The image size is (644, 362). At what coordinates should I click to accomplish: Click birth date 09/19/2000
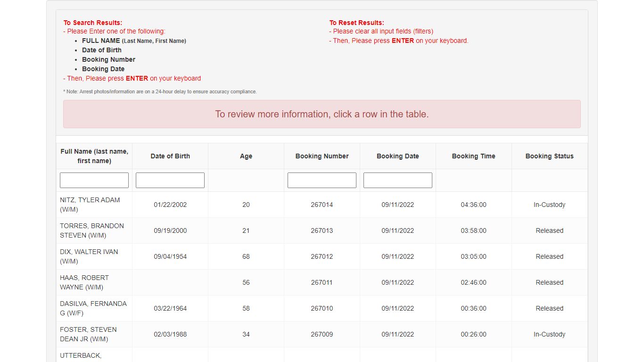(170, 230)
